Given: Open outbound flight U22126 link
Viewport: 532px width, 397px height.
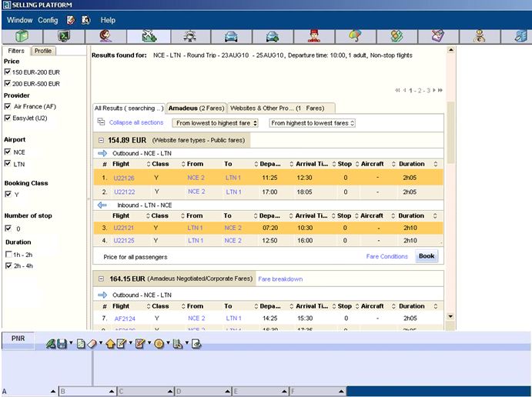Looking at the screenshot, I should (x=124, y=178).
